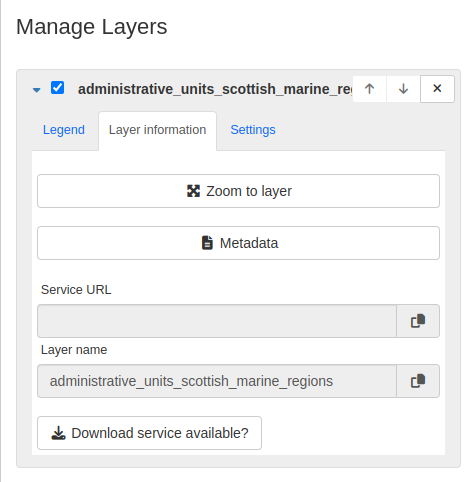Remove the layer with the X button
475x482 pixels.
(437, 89)
